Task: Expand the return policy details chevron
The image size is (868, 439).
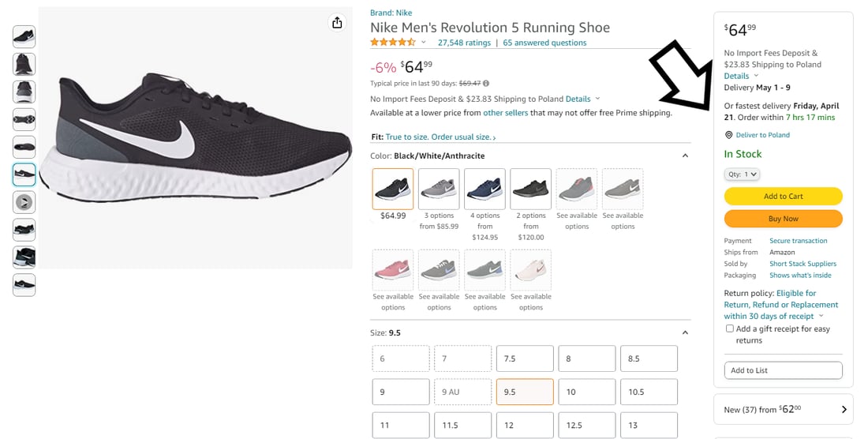Action: coord(821,316)
